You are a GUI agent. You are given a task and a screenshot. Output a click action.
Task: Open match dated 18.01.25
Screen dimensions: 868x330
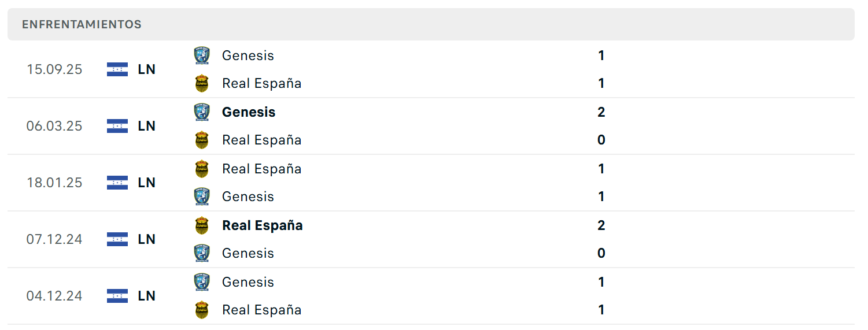point(431,183)
